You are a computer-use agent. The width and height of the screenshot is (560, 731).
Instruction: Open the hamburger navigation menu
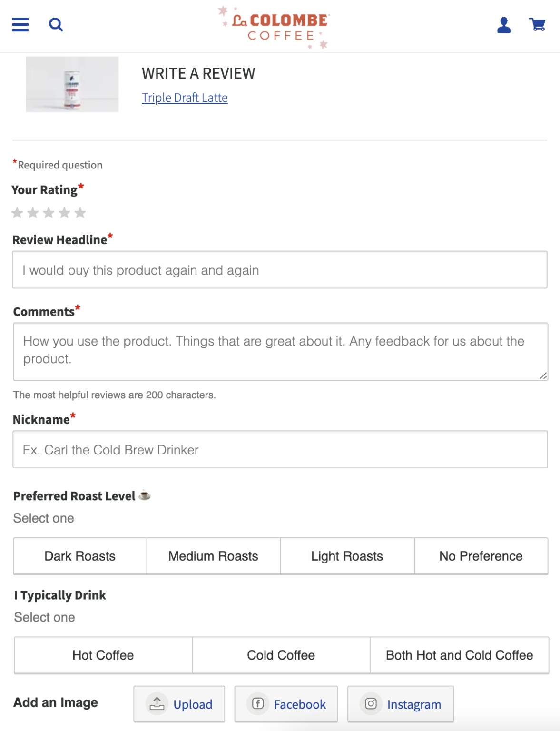(x=20, y=25)
